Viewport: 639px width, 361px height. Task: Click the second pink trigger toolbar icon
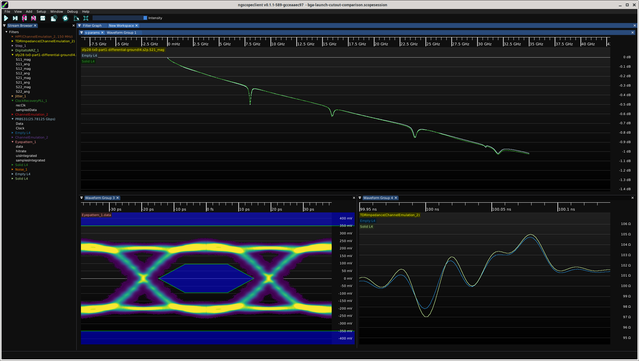click(x=33, y=18)
